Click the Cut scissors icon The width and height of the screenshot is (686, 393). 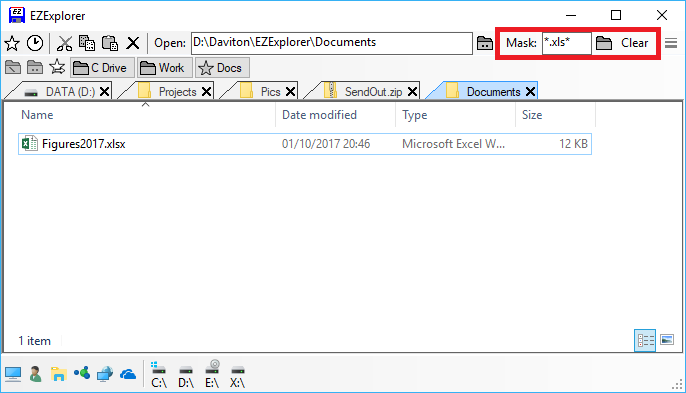[x=65, y=43]
